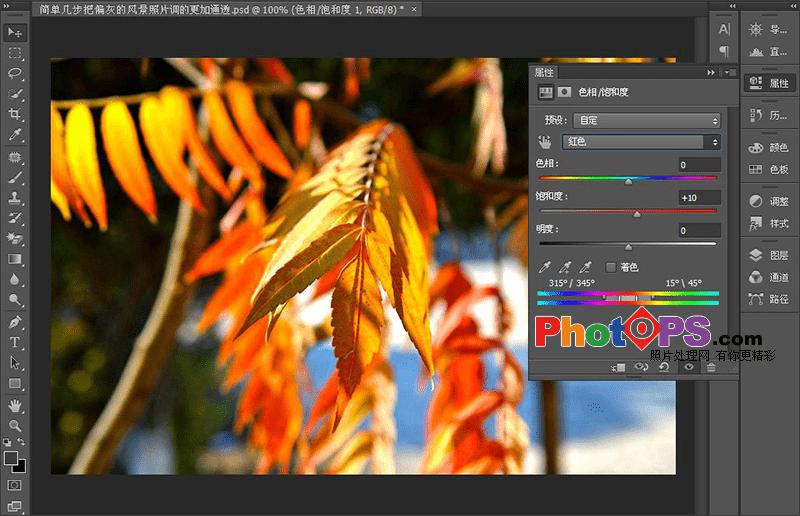Open the foreground color picker

pos(10,458)
